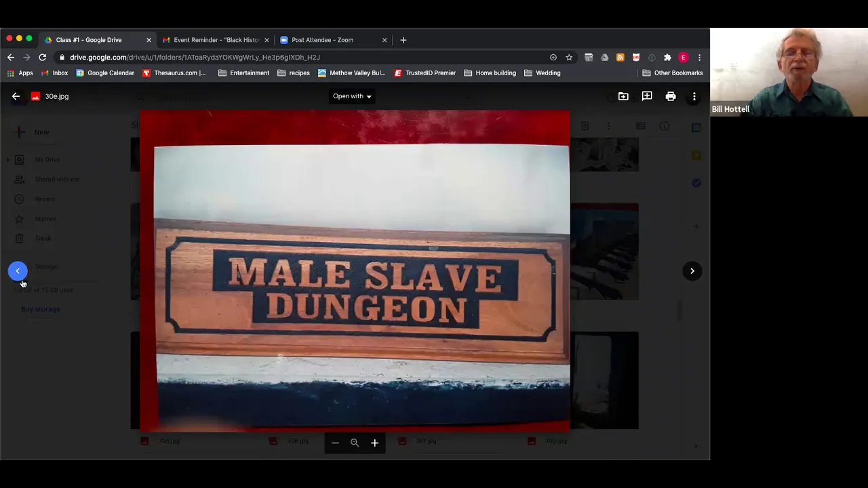Close the Post Attendee - Zoom tab

tap(384, 40)
